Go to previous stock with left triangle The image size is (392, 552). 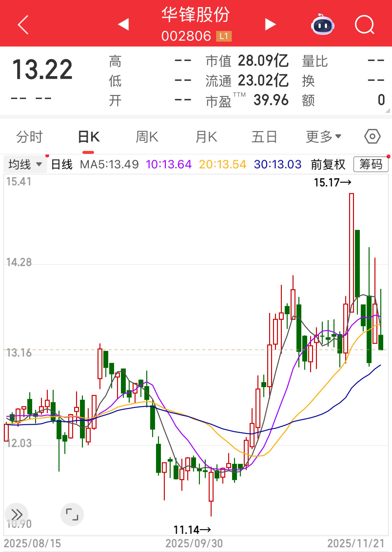click(x=124, y=24)
